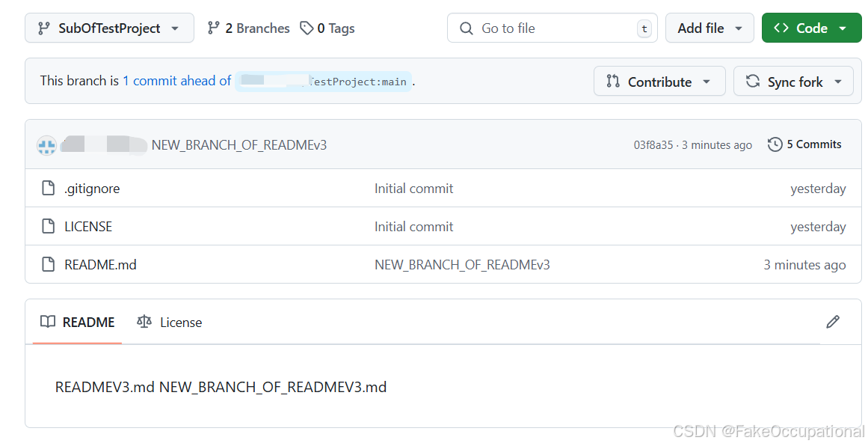Switch to the README tab

[x=78, y=322]
